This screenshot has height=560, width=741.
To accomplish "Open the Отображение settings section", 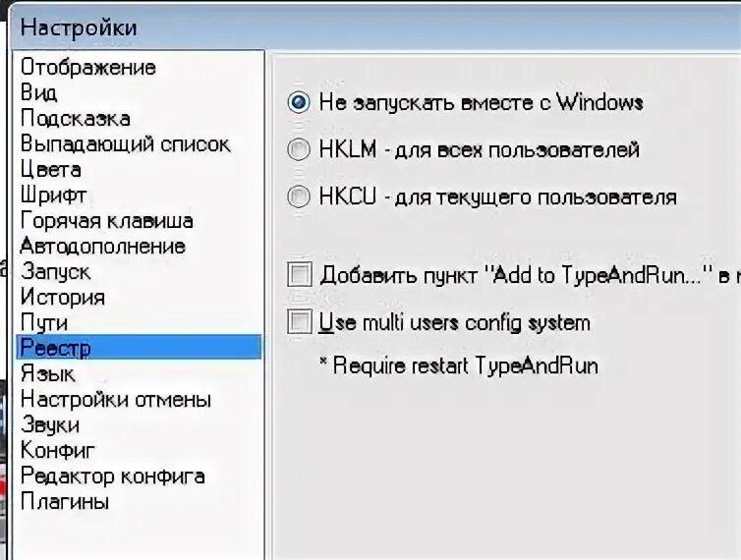I will point(88,68).
